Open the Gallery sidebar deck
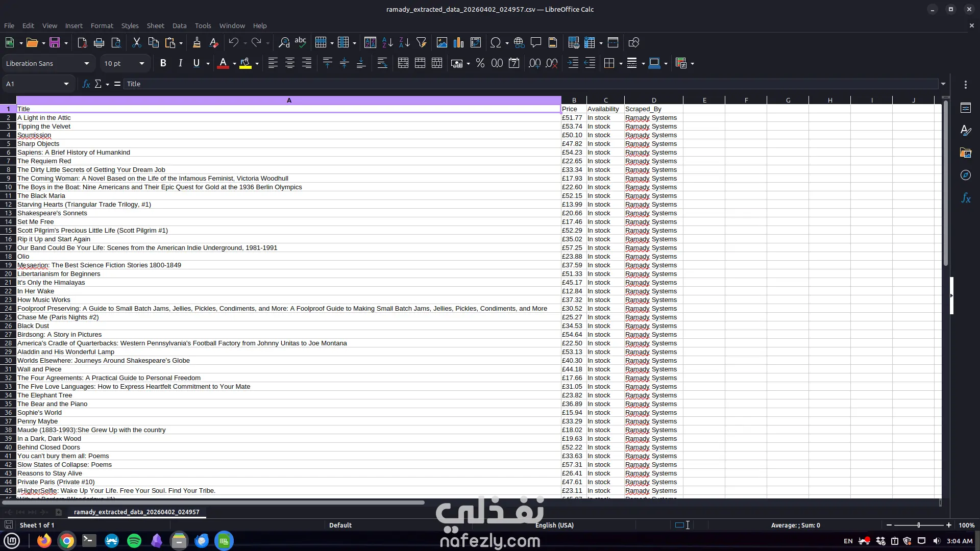 [x=966, y=153]
